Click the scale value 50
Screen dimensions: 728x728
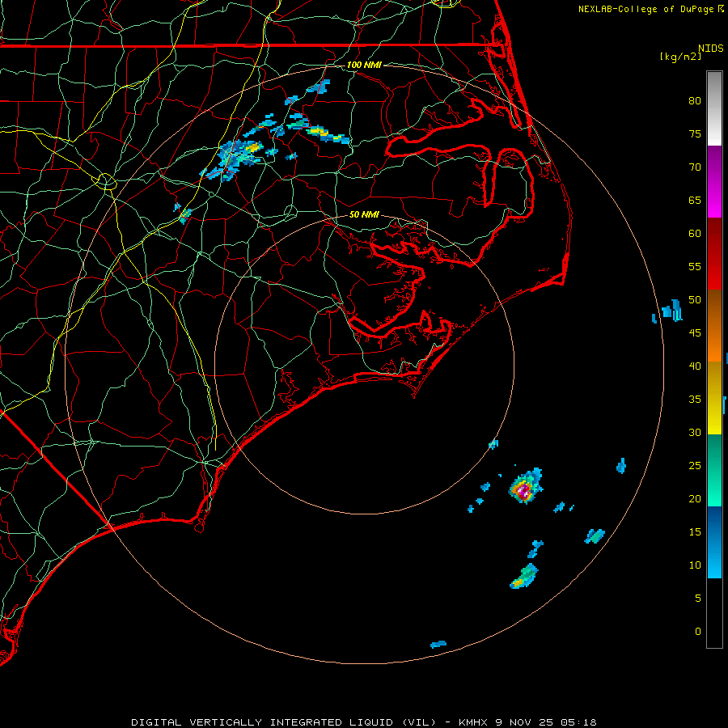point(695,300)
